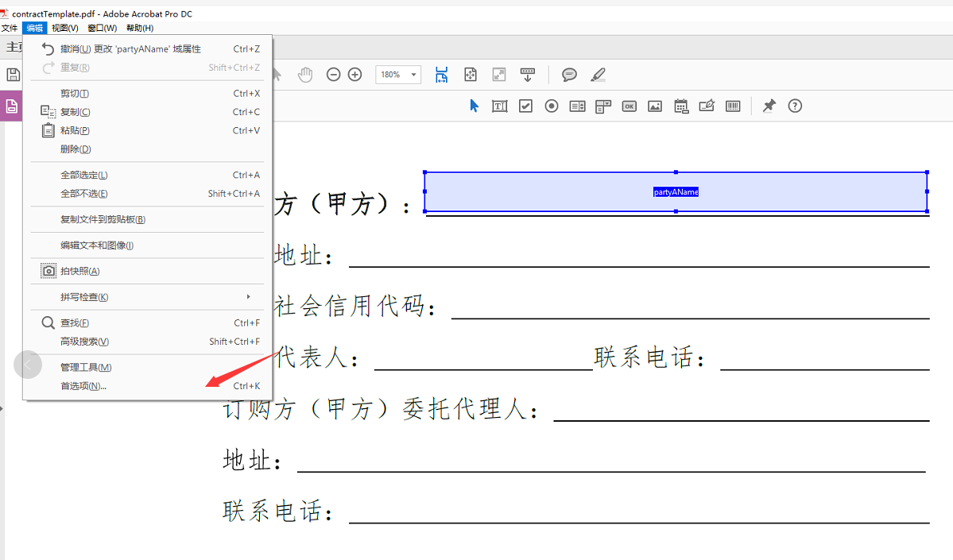953x560 pixels.
Task: Select the Barcode field tool
Action: pyautogui.click(x=732, y=106)
